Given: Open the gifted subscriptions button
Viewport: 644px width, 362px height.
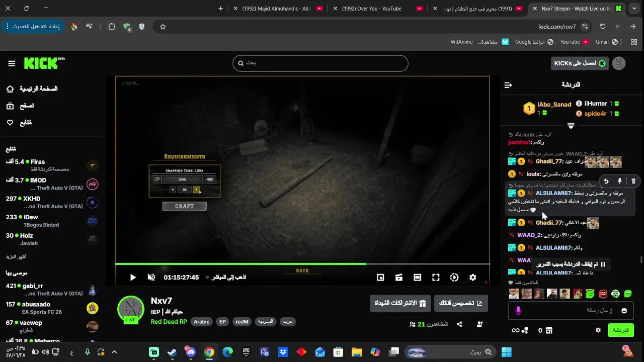Looking at the screenshot, I should coord(400,303).
